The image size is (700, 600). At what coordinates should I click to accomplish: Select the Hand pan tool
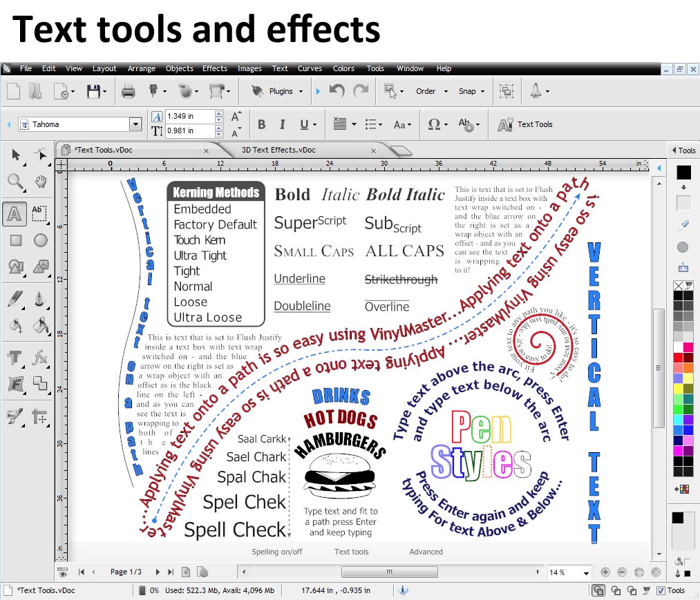click(x=41, y=182)
